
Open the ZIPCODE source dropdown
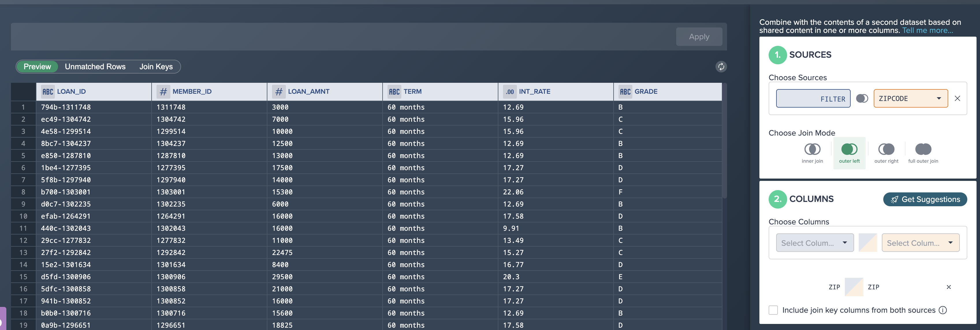[910, 98]
